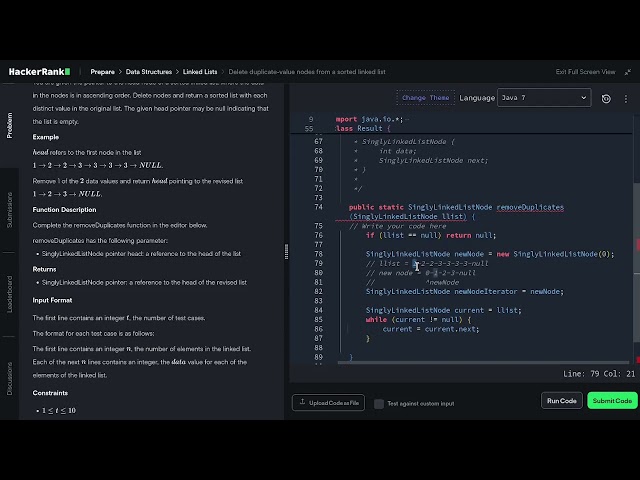This screenshot has width=640, height=480.
Task: Toggle Test against custom input checkbox
Action: tap(379, 403)
